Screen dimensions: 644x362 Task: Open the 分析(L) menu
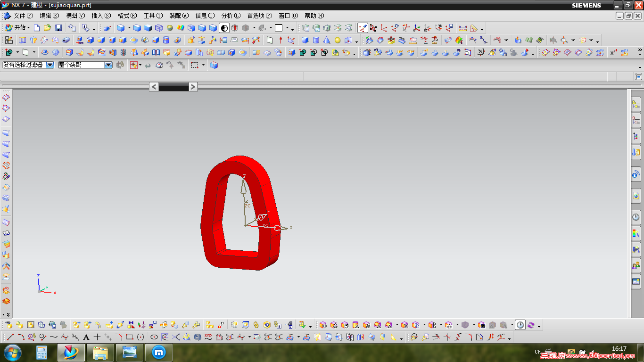click(231, 16)
